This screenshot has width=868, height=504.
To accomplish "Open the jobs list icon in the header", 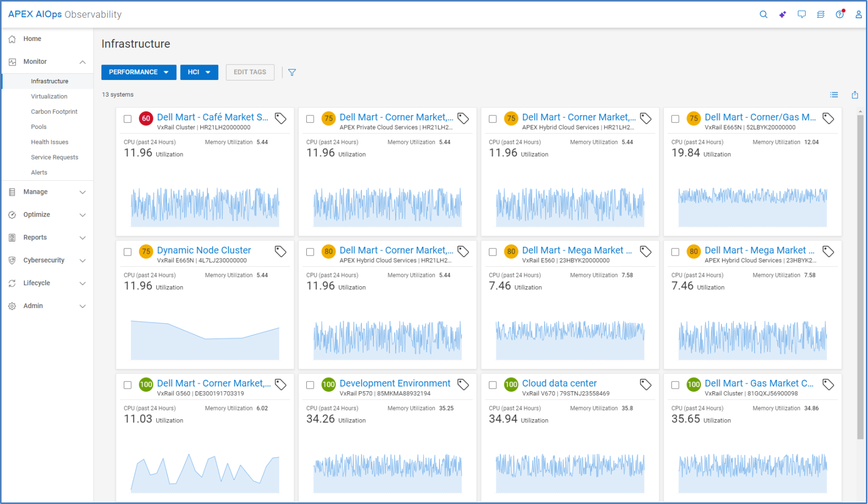I will coord(821,15).
